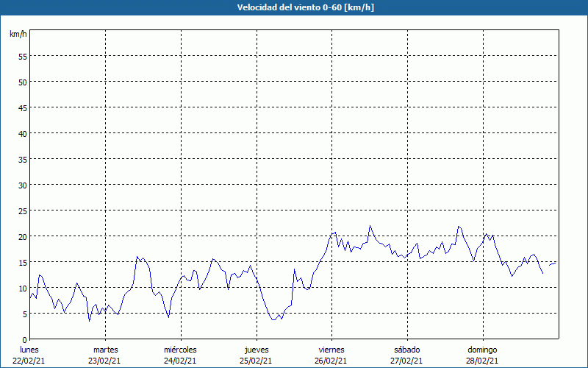This screenshot has width=588, height=368.
Task: Click the 45 y-axis label
Action: click(23, 107)
